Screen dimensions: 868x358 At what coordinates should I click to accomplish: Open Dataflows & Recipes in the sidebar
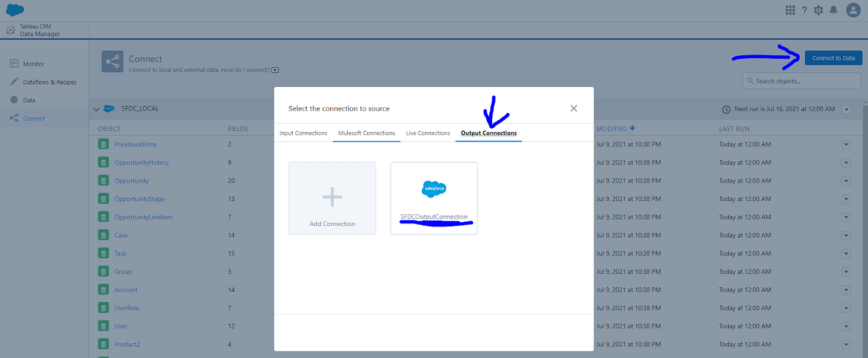coord(50,82)
